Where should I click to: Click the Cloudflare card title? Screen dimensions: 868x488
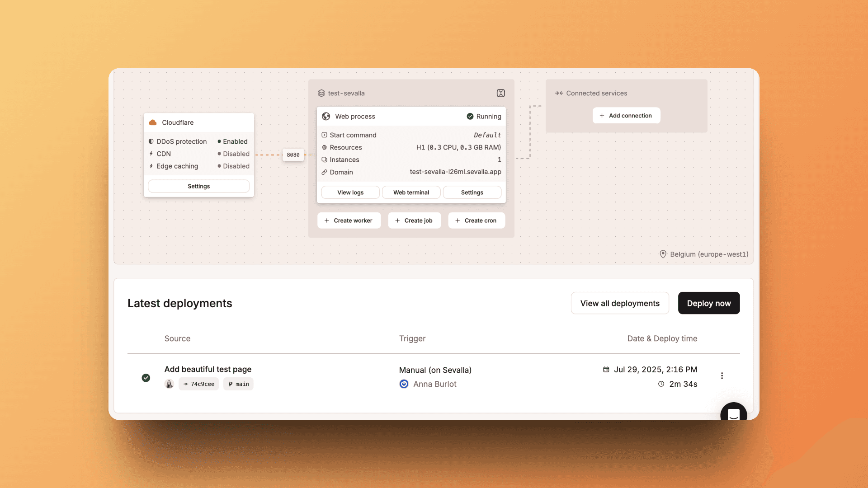click(178, 122)
